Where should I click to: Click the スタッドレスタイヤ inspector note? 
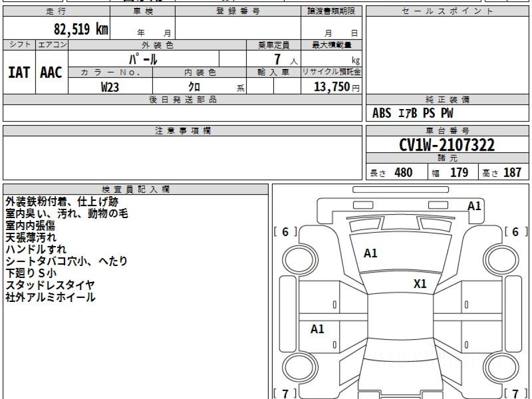point(50,285)
